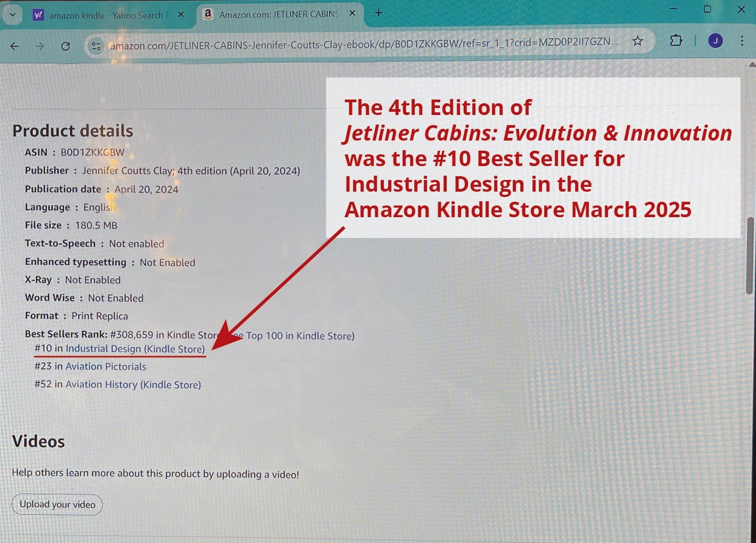Select the Amazon Jetliner Cabins tab

click(278, 14)
